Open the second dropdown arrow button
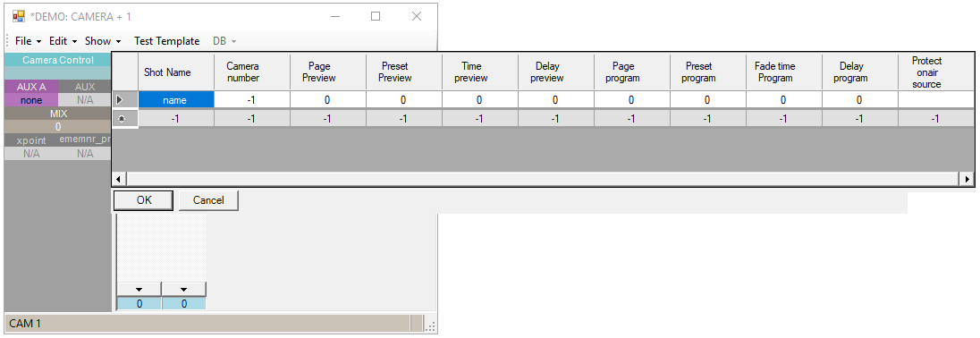The width and height of the screenshot is (980, 338). coord(184,290)
